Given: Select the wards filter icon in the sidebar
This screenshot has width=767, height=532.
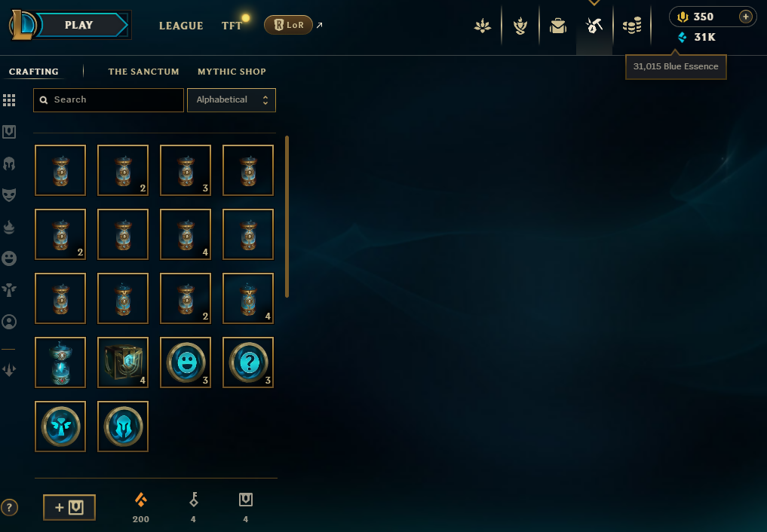Looking at the screenshot, I should (9, 289).
